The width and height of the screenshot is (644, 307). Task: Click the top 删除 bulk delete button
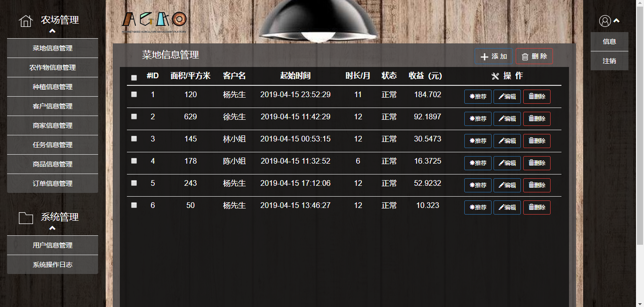point(534,57)
